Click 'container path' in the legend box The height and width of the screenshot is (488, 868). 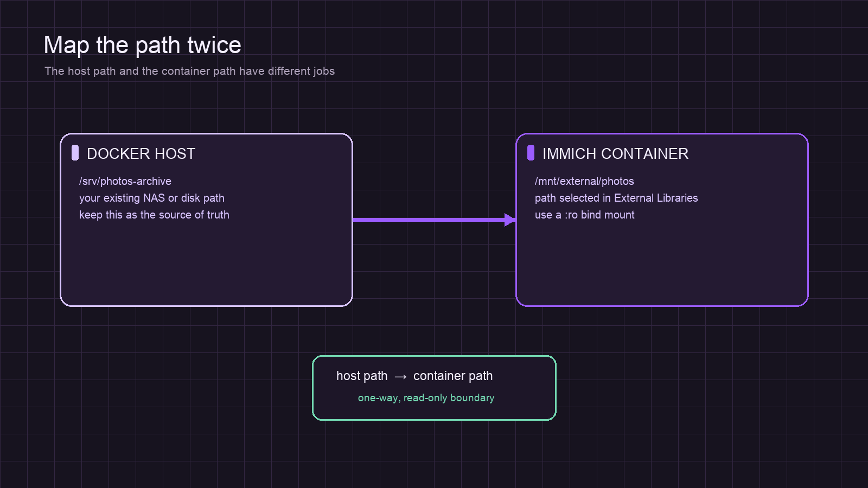453,376
